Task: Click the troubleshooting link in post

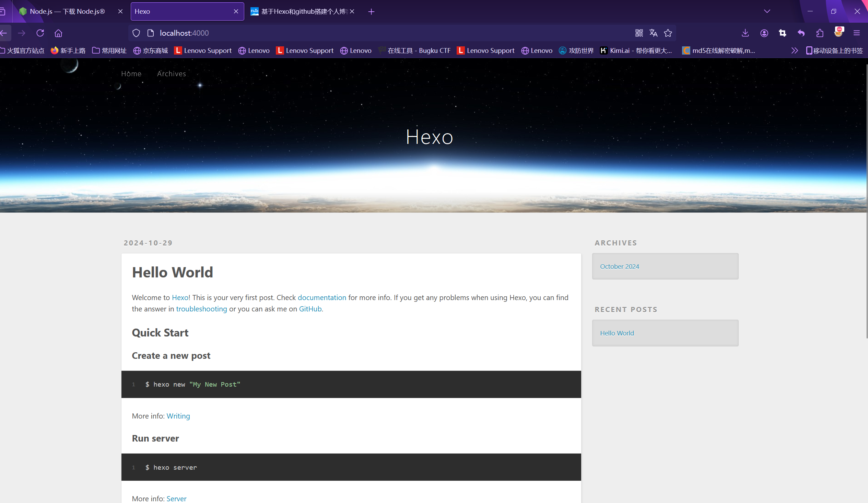Action: coord(201,309)
